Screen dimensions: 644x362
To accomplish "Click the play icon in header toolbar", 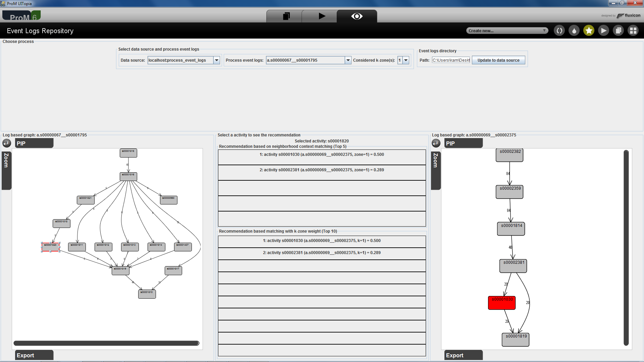I will click(x=603, y=31).
